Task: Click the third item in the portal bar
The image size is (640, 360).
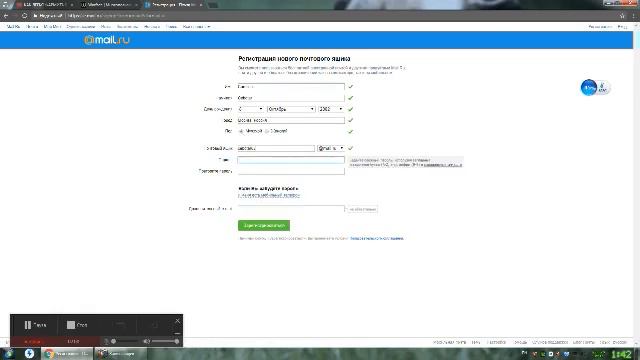Action: pyautogui.click(x=52, y=27)
